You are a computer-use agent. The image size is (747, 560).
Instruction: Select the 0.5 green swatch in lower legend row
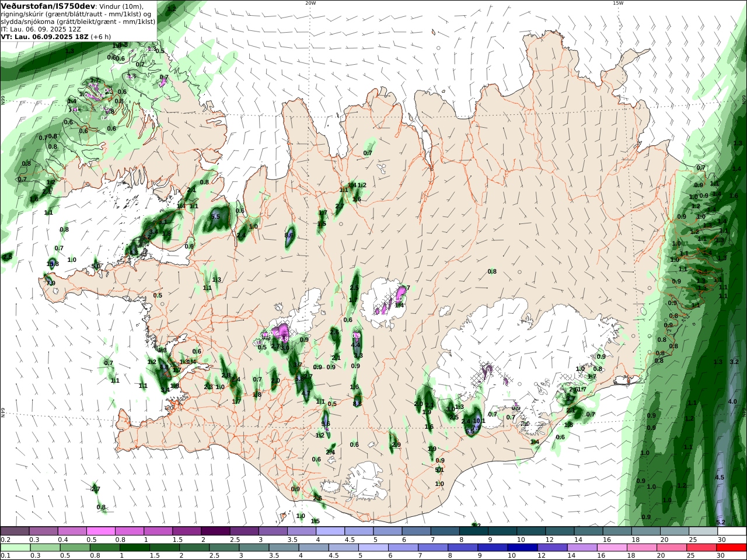click(x=75, y=548)
